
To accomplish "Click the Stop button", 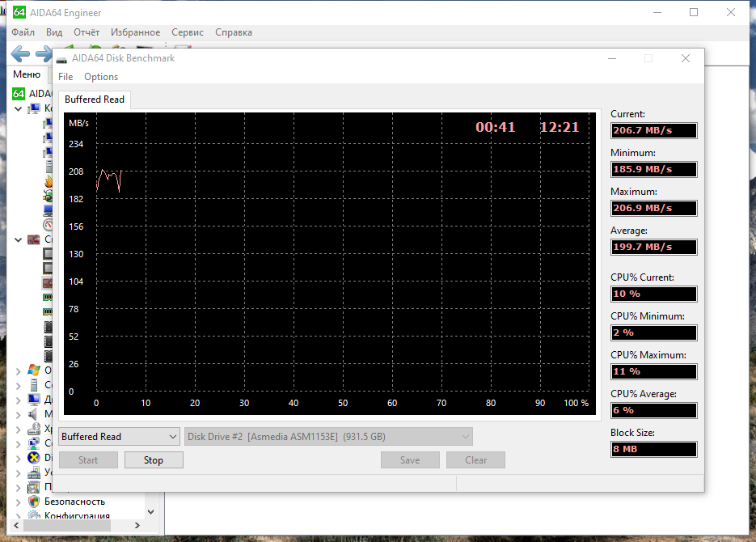I will coord(154,460).
